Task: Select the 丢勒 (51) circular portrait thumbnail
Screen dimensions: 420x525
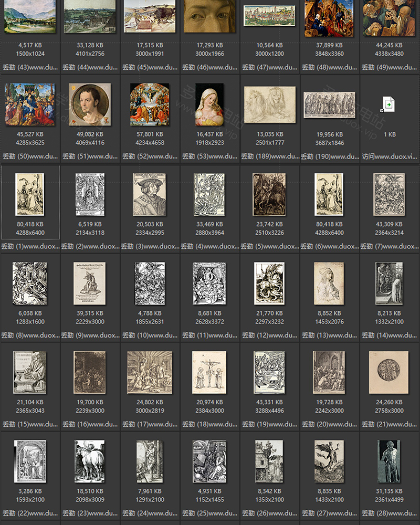Action: pos(90,105)
